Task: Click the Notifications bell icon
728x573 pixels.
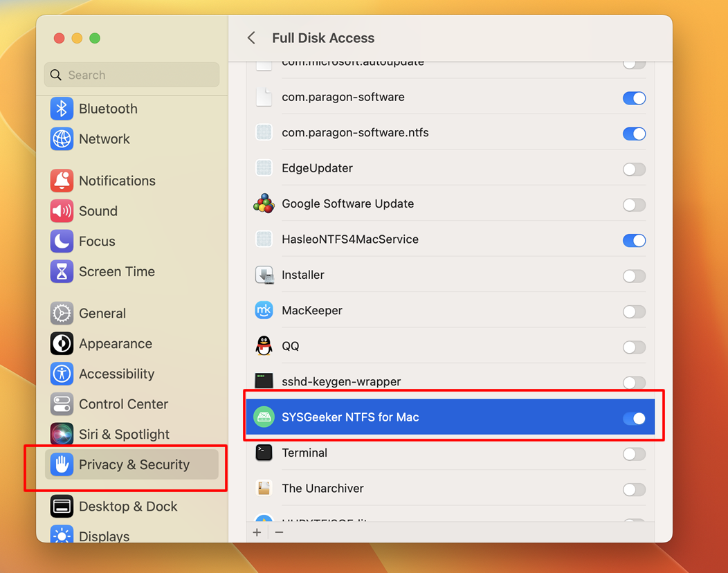Action: [62, 181]
